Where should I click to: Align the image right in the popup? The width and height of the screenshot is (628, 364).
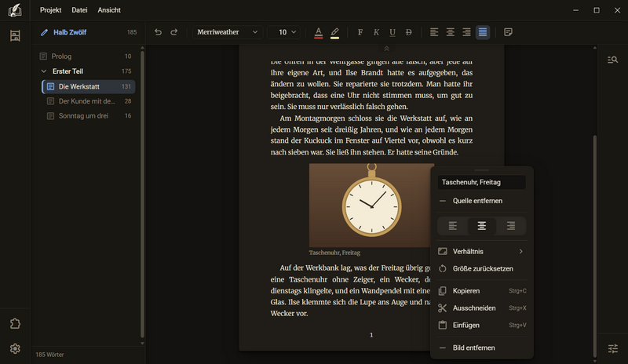(511, 226)
